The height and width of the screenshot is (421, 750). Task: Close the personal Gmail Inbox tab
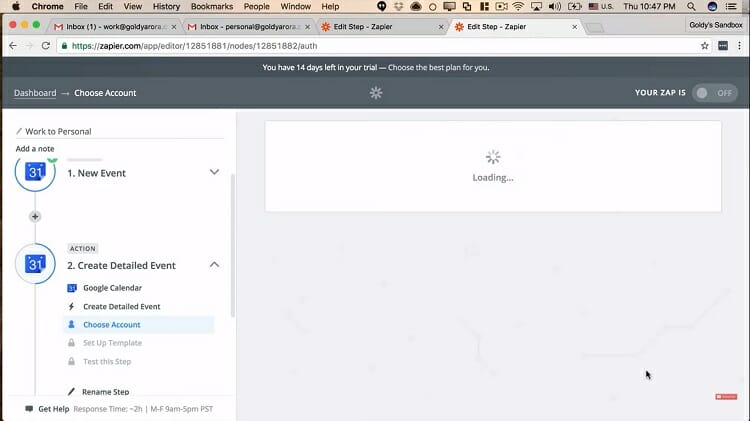pos(308,27)
